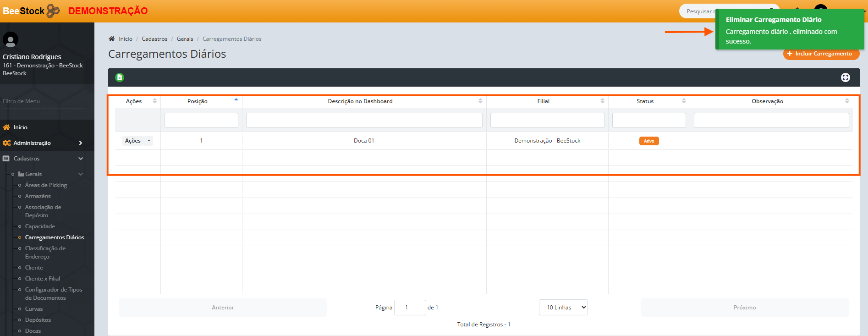Expand the Administração sidebar menu

pyautogui.click(x=81, y=143)
